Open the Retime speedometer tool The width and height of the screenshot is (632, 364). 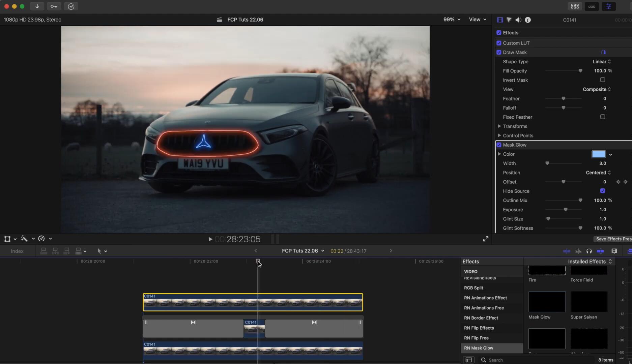coord(41,239)
